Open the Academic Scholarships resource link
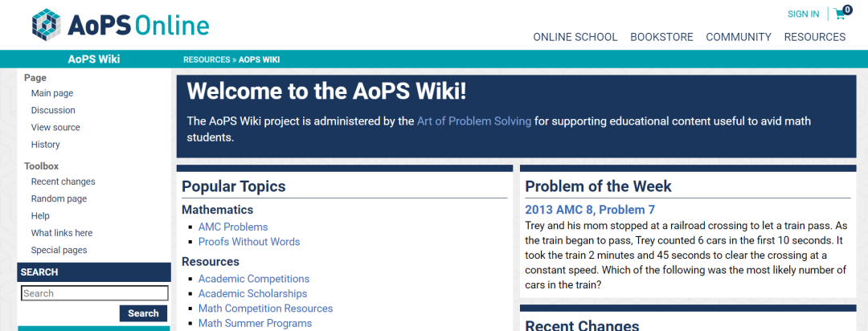This screenshot has width=868, height=331. click(x=252, y=293)
